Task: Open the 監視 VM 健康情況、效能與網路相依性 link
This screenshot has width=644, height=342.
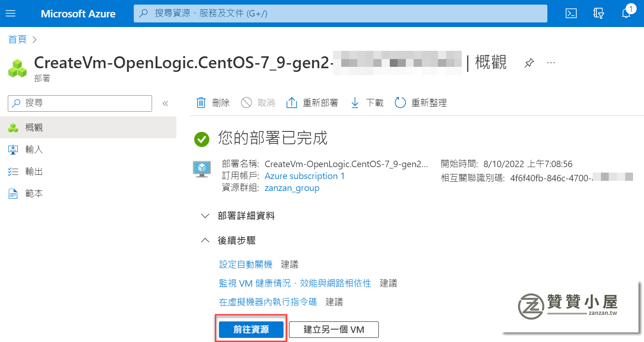Action: pos(295,283)
